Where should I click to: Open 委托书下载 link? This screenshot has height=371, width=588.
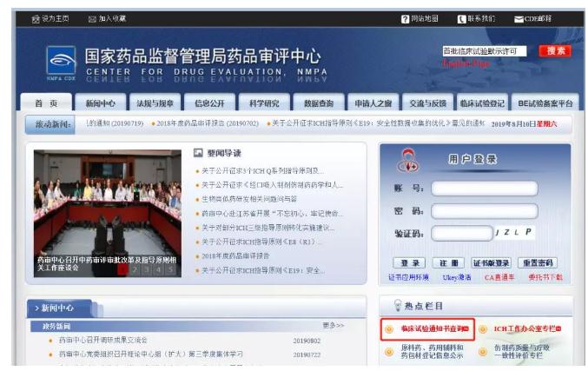545,277
